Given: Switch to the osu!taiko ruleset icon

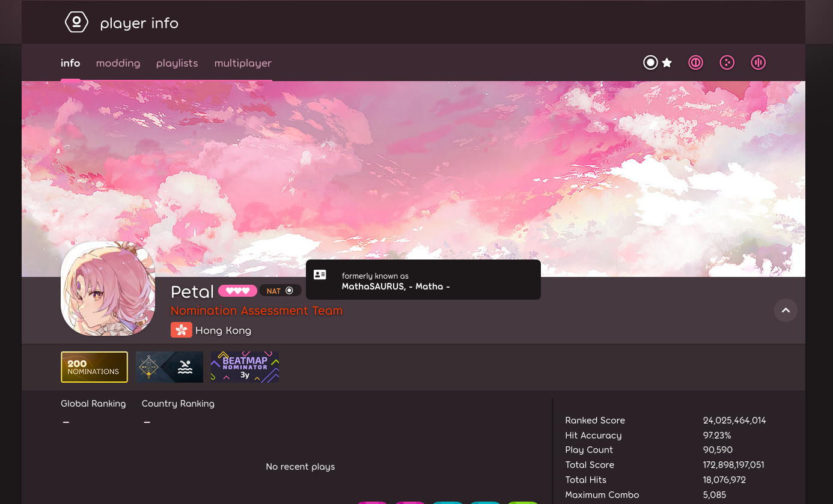Looking at the screenshot, I should coord(695,62).
